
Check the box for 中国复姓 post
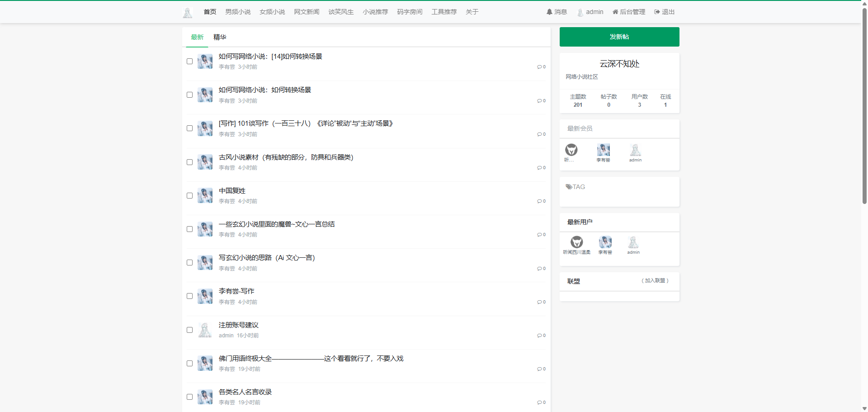(190, 196)
